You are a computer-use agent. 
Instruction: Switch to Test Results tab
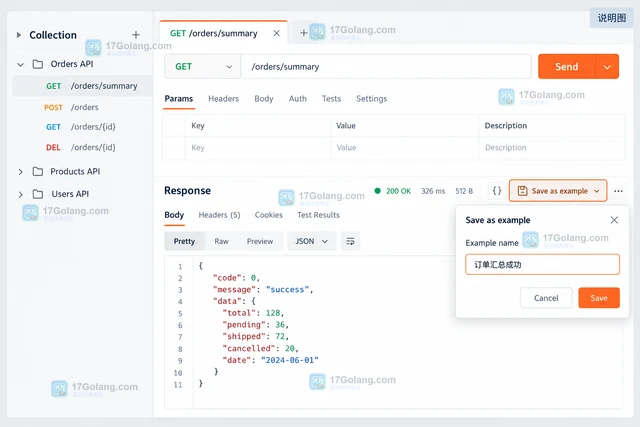click(318, 215)
